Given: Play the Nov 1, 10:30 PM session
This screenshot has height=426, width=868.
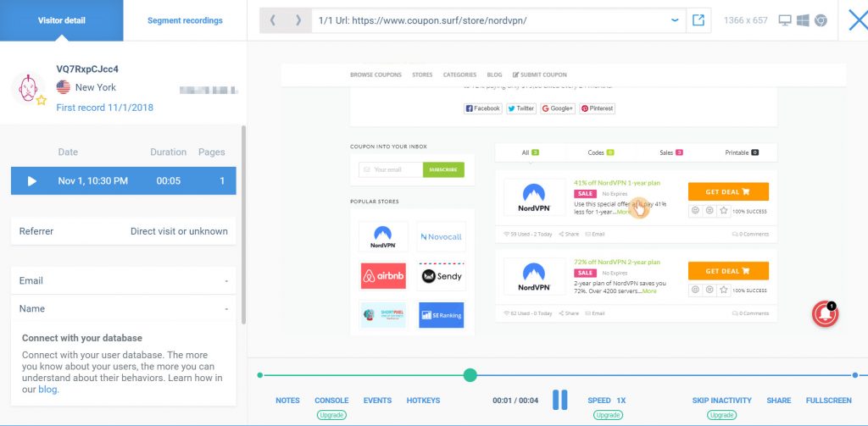Looking at the screenshot, I should (x=32, y=181).
